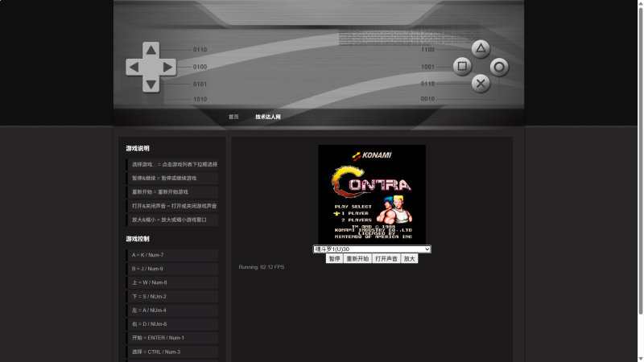Click the 下 = S / NUm-2 row
The width and height of the screenshot is (644, 362).
(172, 296)
